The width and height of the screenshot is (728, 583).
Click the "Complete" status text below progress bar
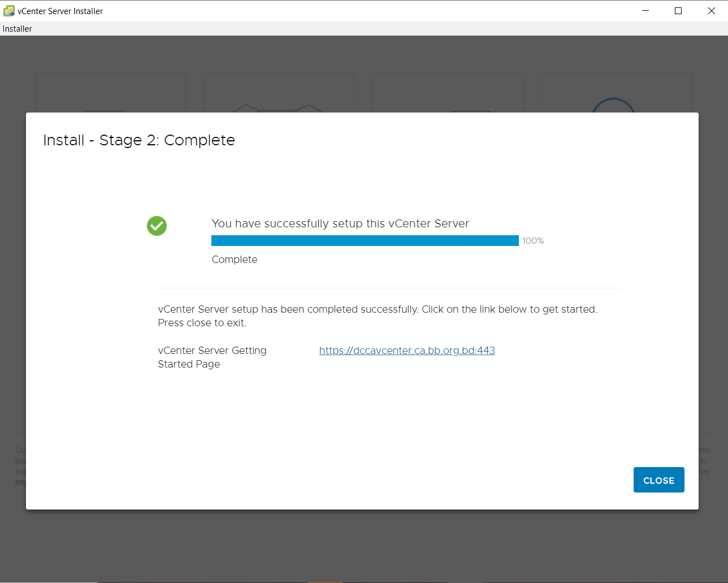pos(235,260)
